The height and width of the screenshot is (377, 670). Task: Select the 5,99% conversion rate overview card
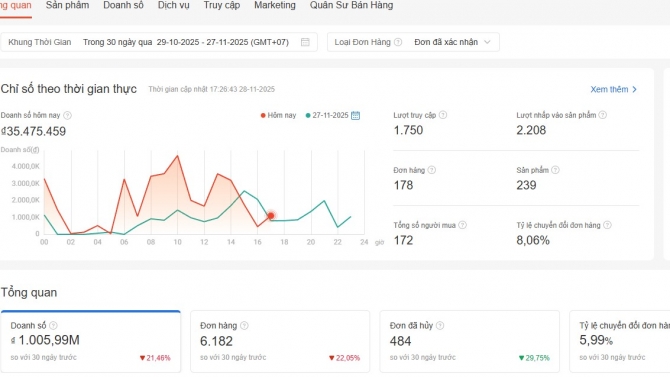(x=620, y=341)
